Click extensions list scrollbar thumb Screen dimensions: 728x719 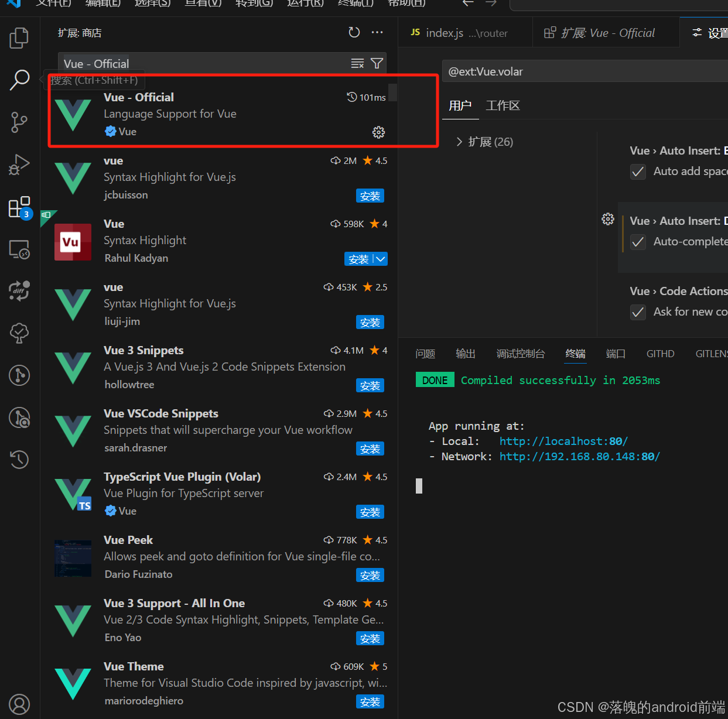[392, 92]
